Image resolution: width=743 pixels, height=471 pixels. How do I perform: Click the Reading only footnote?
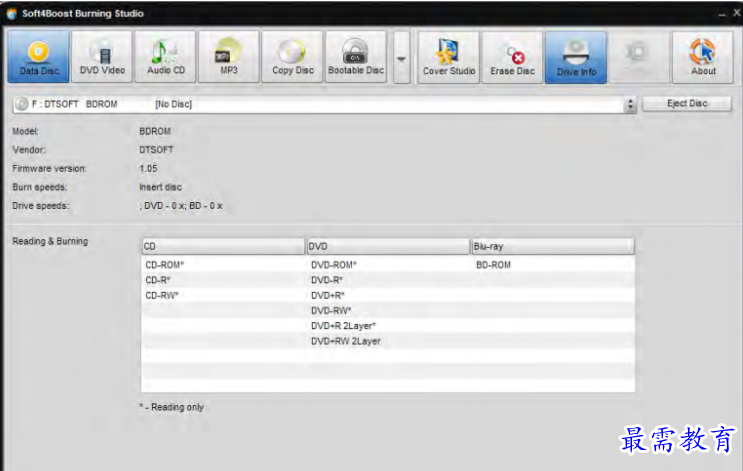171,407
